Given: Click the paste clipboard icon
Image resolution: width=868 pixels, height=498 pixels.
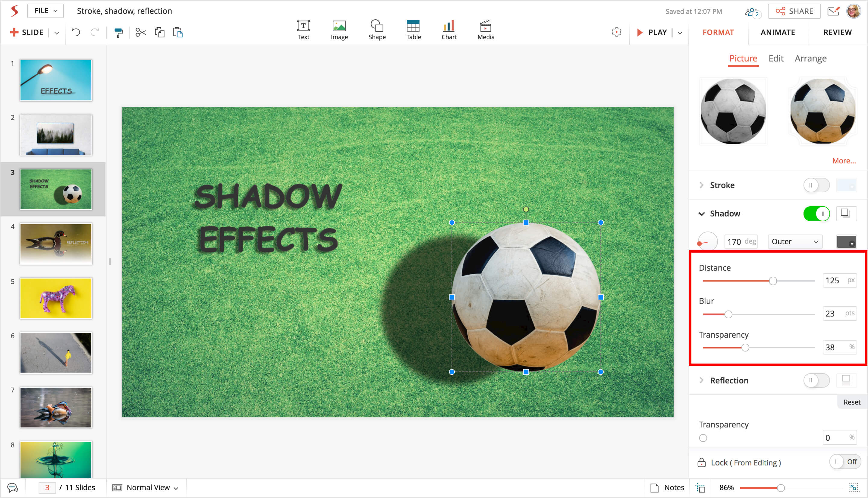Looking at the screenshot, I should coord(178,33).
